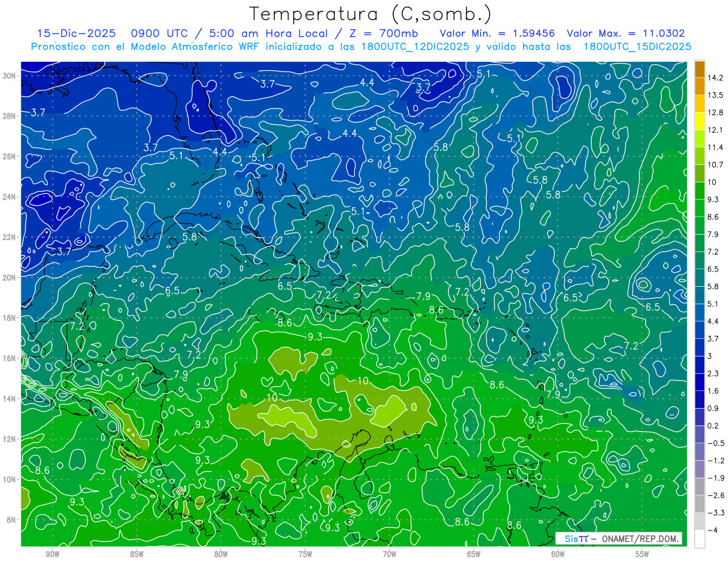Screen dimensions: 728x562
Task: Click the '22N' latitude axis label
Action: pyautogui.click(x=10, y=237)
